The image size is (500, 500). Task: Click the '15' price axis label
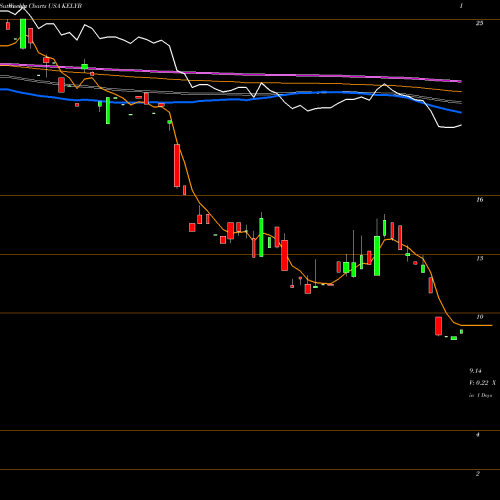479,258
